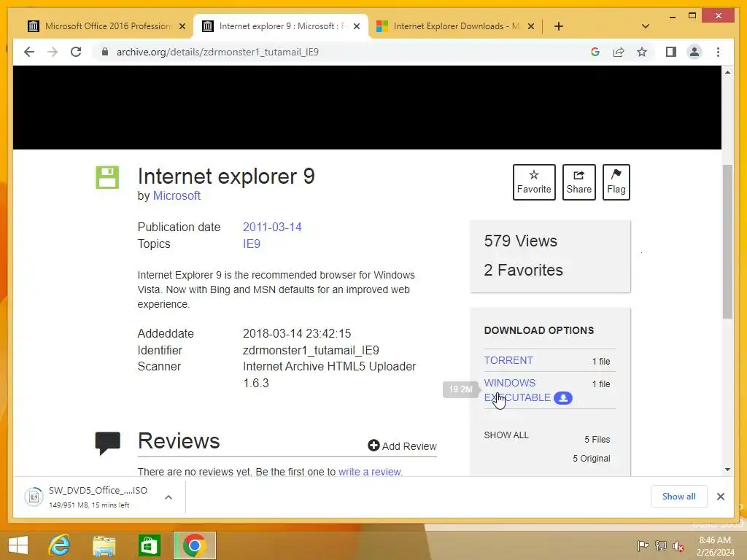Click the page scrollbar down arrow

[x=727, y=470]
